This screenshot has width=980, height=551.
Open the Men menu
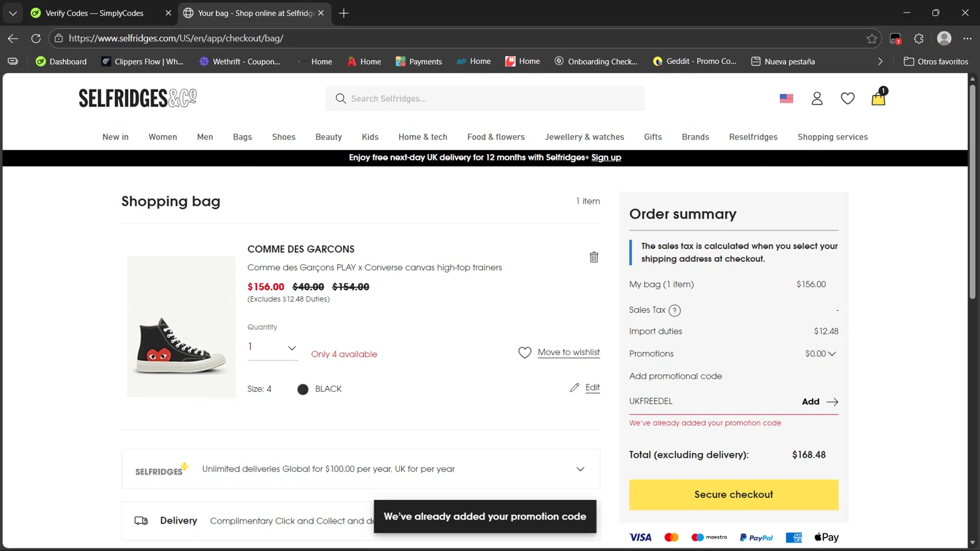point(205,137)
